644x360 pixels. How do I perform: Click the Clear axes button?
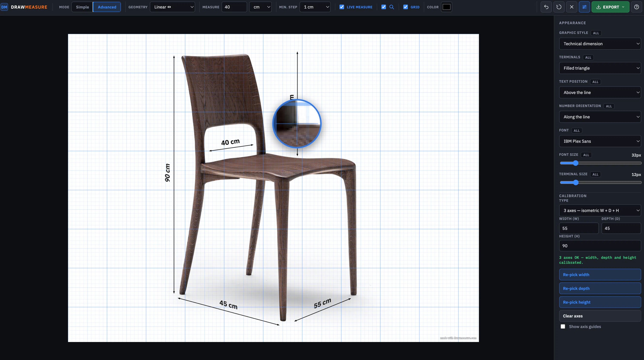(600, 316)
